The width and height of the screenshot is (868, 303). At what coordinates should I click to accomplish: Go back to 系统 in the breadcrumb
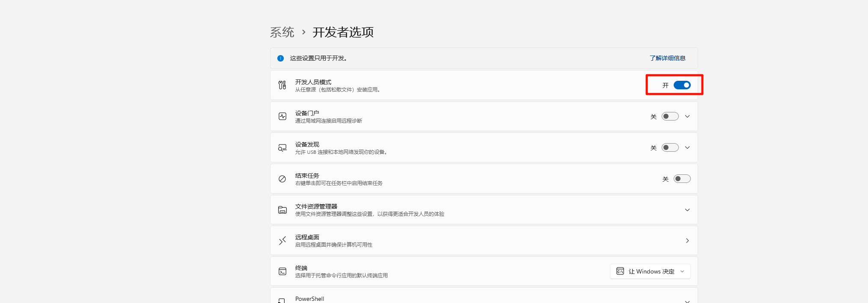click(x=282, y=32)
